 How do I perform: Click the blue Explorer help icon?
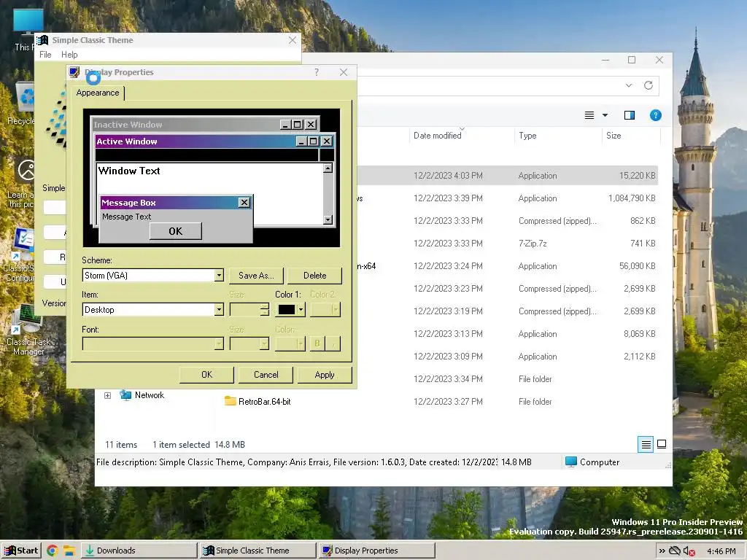click(x=656, y=115)
